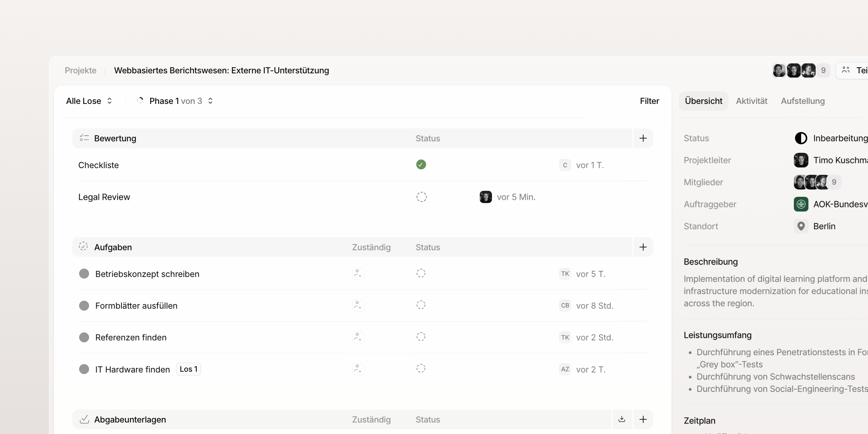The width and height of the screenshot is (868, 434).
Task: Toggle completion circle for IT Hardware finden
Action: tap(84, 369)
